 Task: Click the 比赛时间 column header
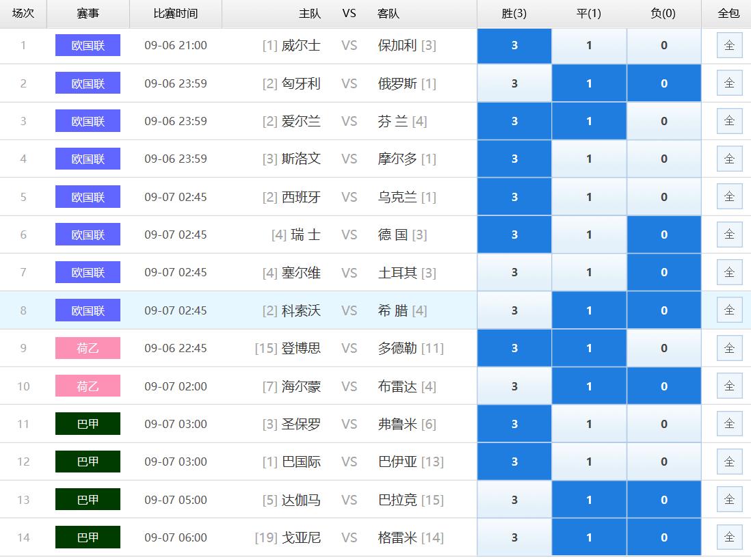[175, 14]
